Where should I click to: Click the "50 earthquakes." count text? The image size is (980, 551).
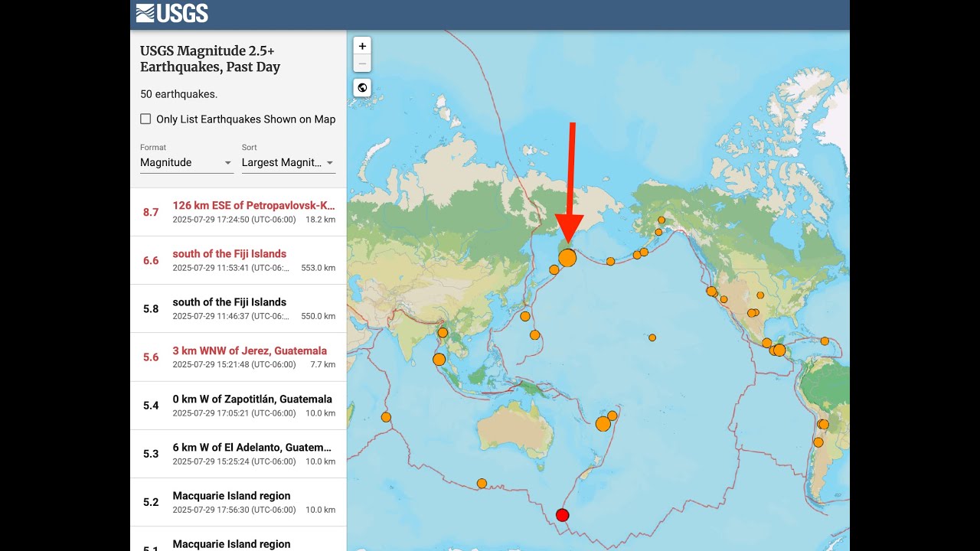[x=178, y=95]
